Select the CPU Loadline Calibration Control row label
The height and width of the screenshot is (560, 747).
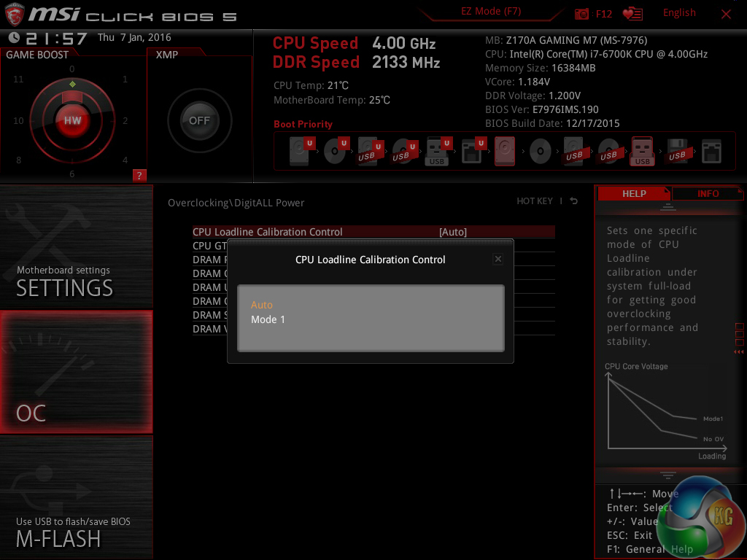point(267,232)
